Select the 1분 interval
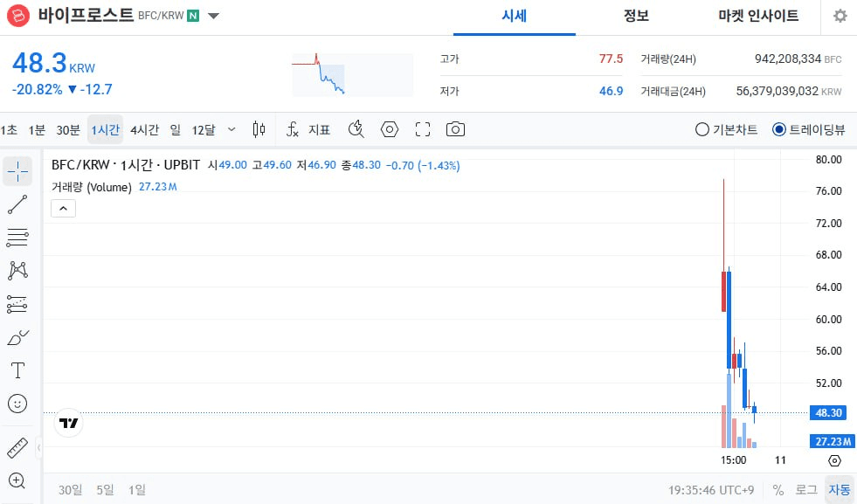The image size is (857, 504). (37, 129)
